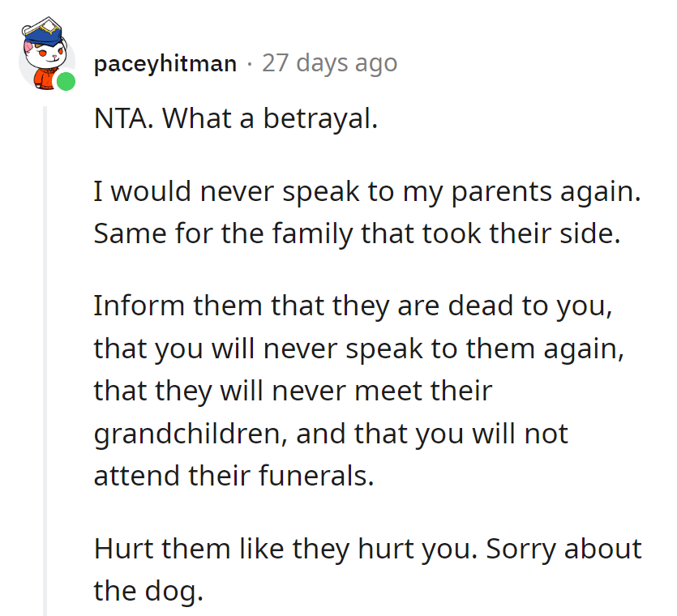The image size is (677, 616).
Task: Click the green online status dot
Action: pyautogui.click(x=66, y=81)
